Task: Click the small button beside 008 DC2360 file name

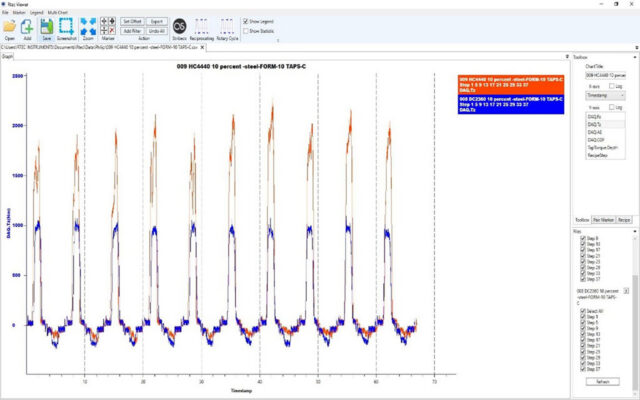Action: tap(626, 291)
